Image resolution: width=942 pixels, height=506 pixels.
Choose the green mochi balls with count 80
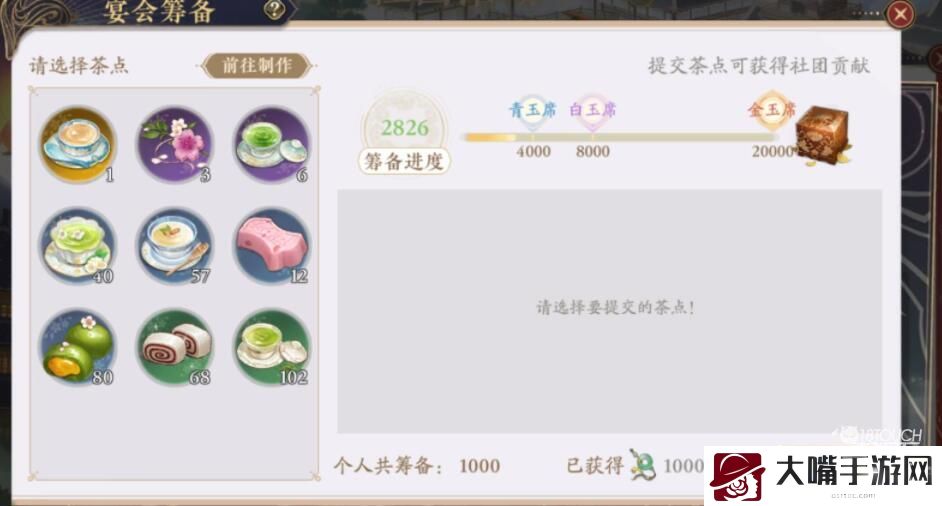tap(78, 347)
